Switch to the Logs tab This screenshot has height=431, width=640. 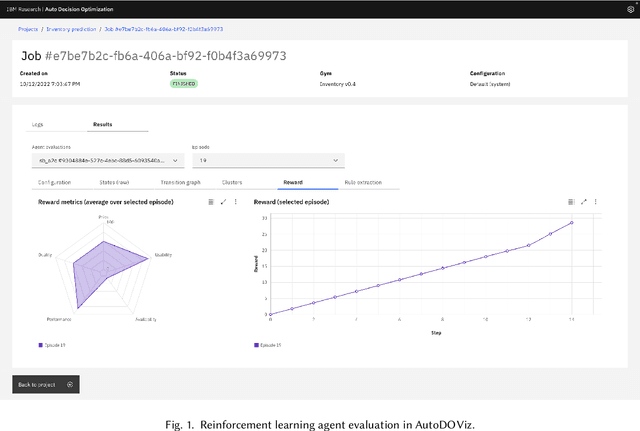point(38,125)
